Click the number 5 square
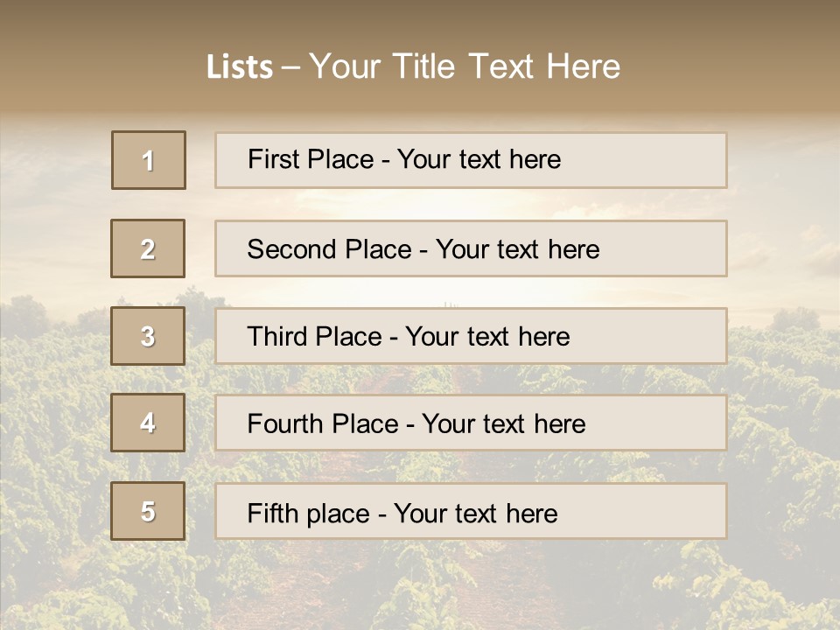 pyautogui.click(x=148, y=511)
